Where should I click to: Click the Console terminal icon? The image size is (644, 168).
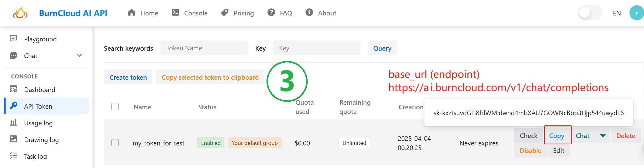click(175, 13)
